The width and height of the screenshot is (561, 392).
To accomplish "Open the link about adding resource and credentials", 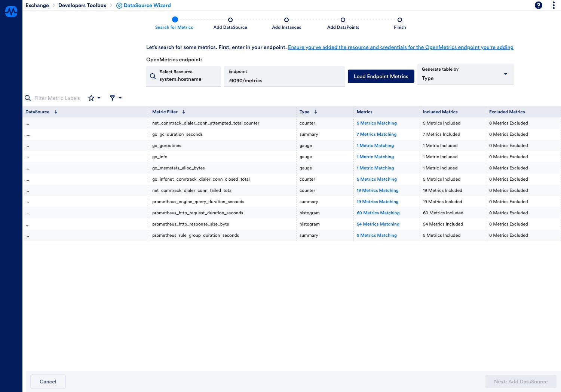I will tap(401, 47).
